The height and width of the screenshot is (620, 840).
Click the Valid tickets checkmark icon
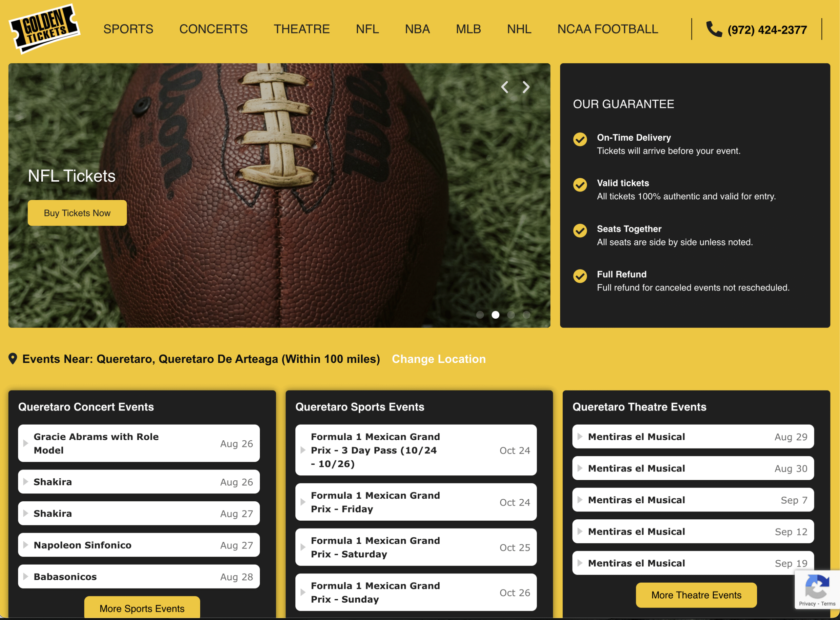pos(580,185)
